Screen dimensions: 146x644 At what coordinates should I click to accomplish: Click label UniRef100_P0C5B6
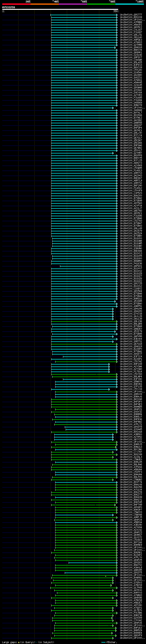click(x=131, y=613)
